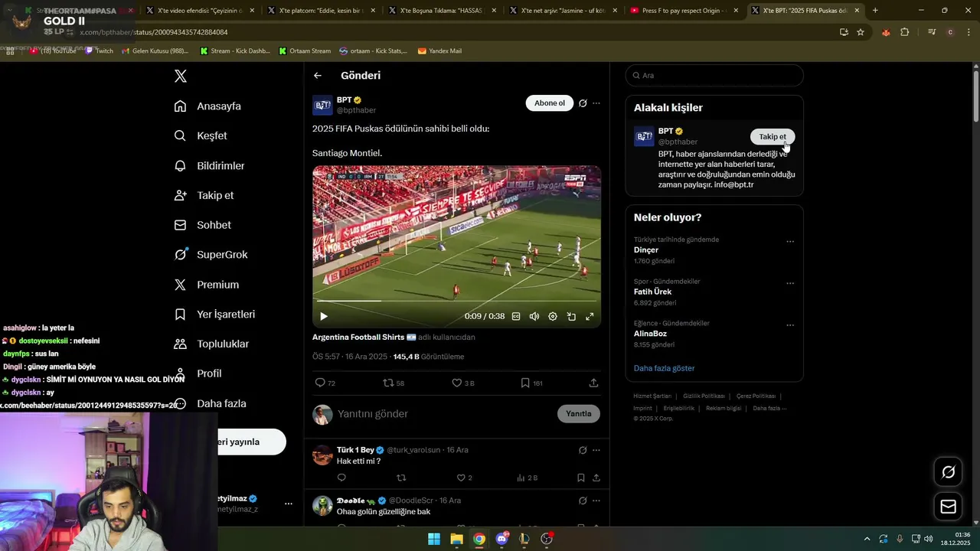Screen dimensions: 980x551
Task: Repost the post with 58 reposts
Action: pos(394,383)
